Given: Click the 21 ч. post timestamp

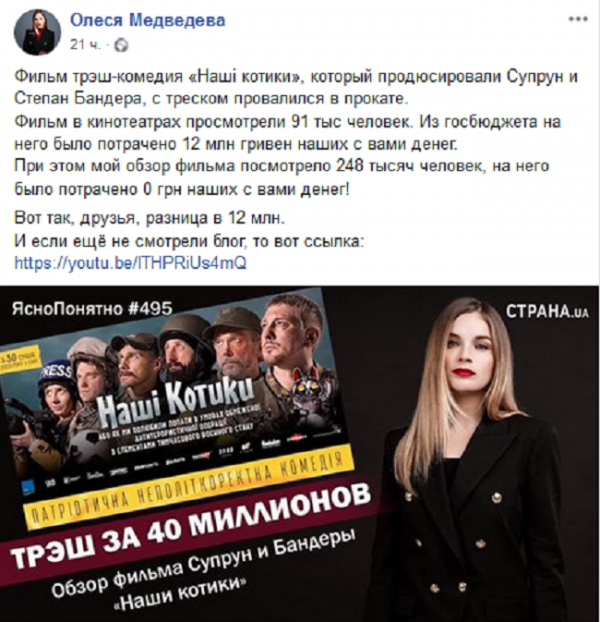Looking at the screenshot, I should click(x=85, y=45).
